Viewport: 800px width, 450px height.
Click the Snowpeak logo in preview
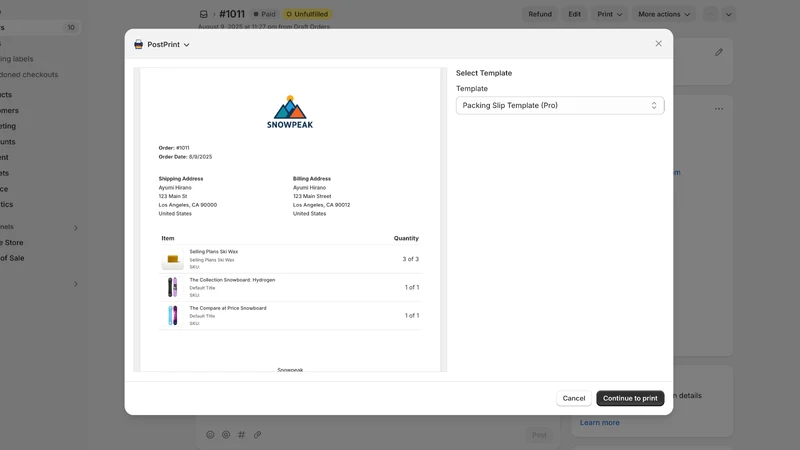(290, 112)
